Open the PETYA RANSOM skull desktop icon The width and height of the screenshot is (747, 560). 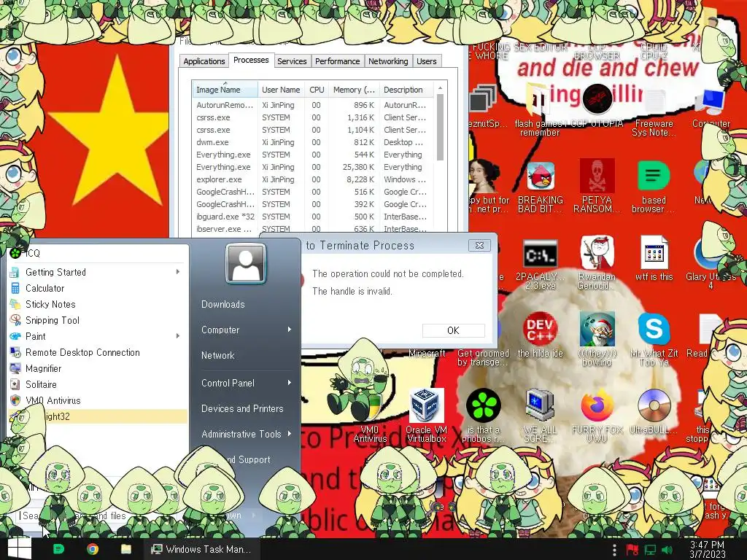pyautogui.click(x=597, y=176)
